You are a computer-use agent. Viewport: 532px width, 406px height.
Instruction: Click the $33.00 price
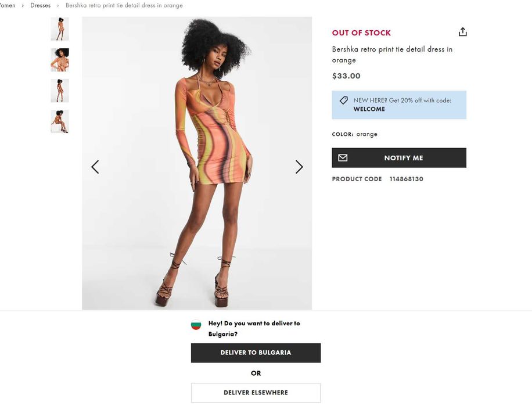click(346, 76)
